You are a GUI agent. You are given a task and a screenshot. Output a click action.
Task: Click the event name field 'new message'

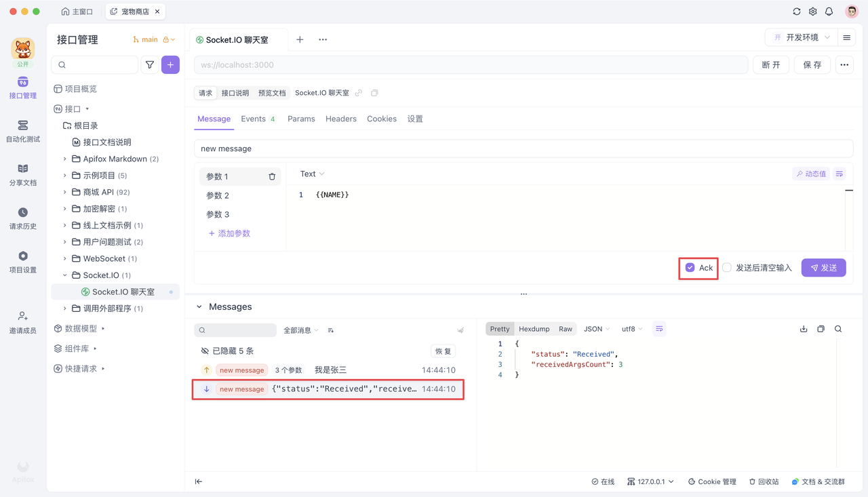tap(524, 148)
